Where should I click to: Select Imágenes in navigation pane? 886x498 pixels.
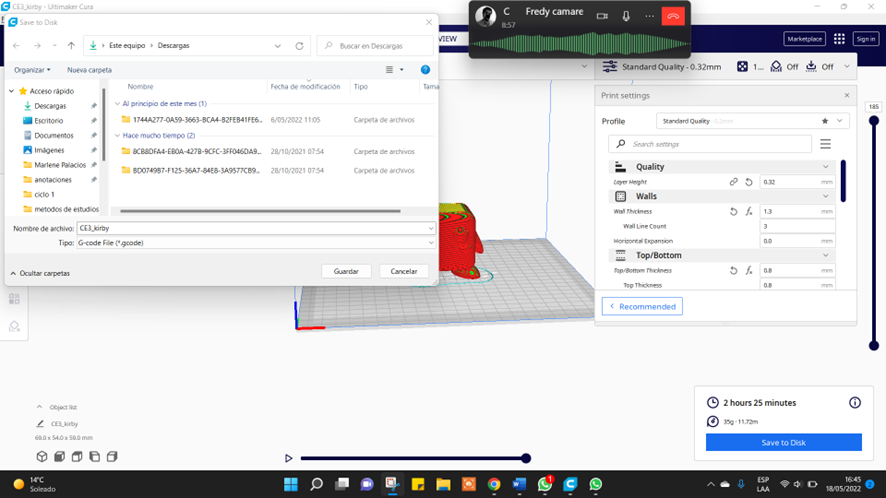pos(49,150)
